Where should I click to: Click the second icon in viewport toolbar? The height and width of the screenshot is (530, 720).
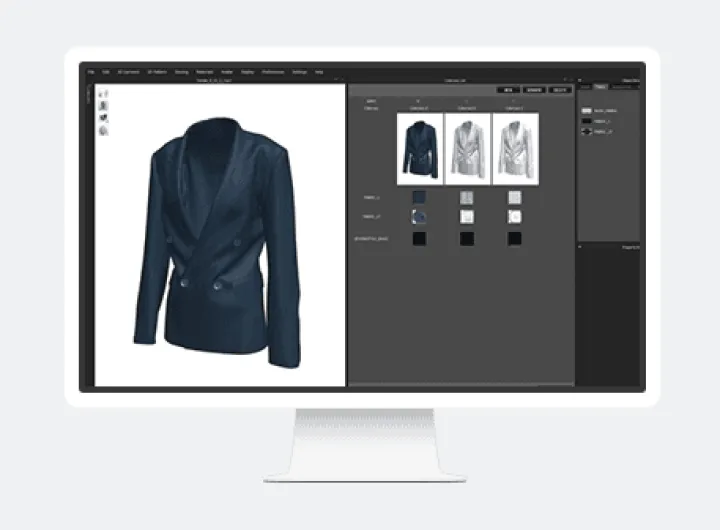[104, 105]
